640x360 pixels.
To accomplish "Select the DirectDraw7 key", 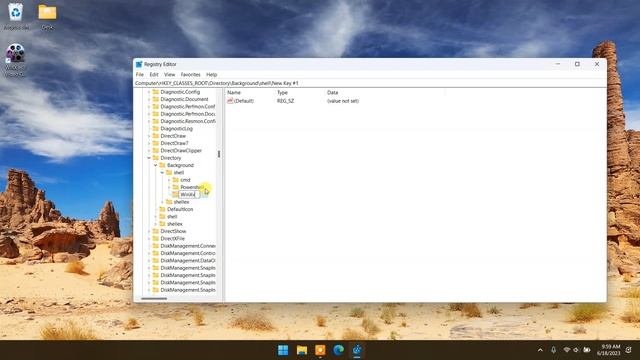I will 174,143.
